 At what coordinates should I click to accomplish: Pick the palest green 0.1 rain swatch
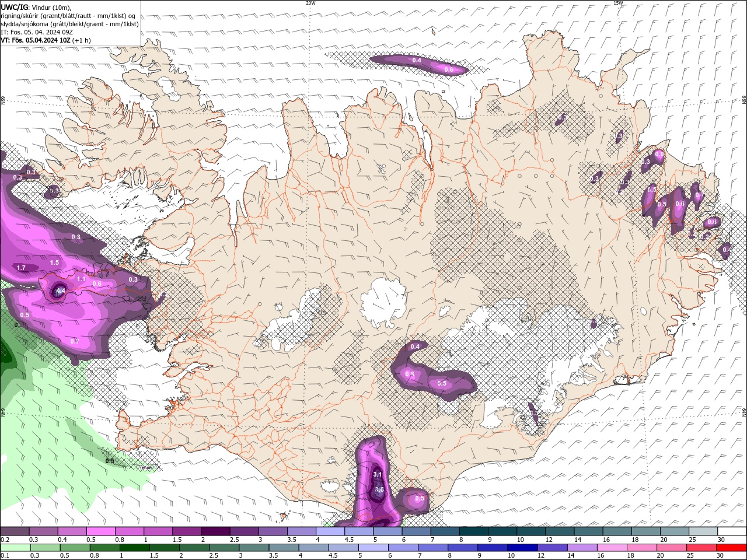click(x=15, y=548)
